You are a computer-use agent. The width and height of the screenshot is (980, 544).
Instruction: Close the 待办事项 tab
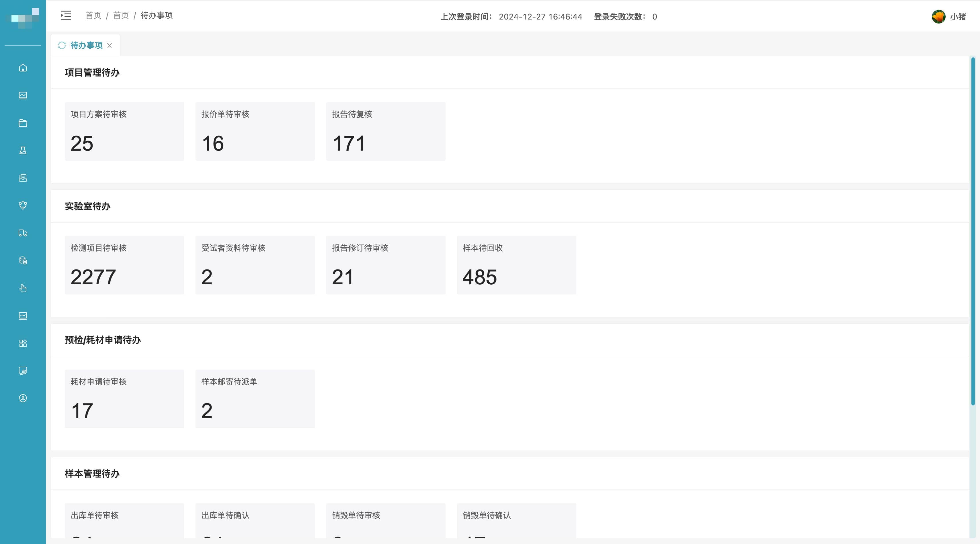(110, 46)
